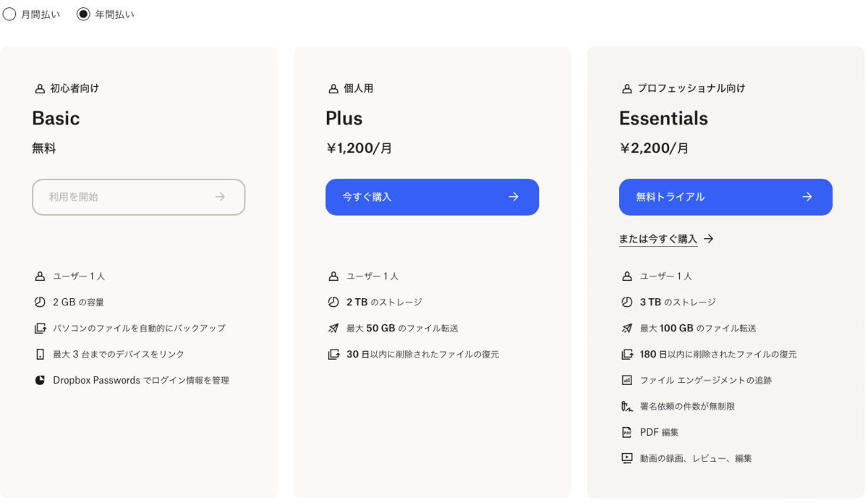
Task: Click the 2 TB のストレージ text
Action: pyautogui.click(x=384, y=303)
